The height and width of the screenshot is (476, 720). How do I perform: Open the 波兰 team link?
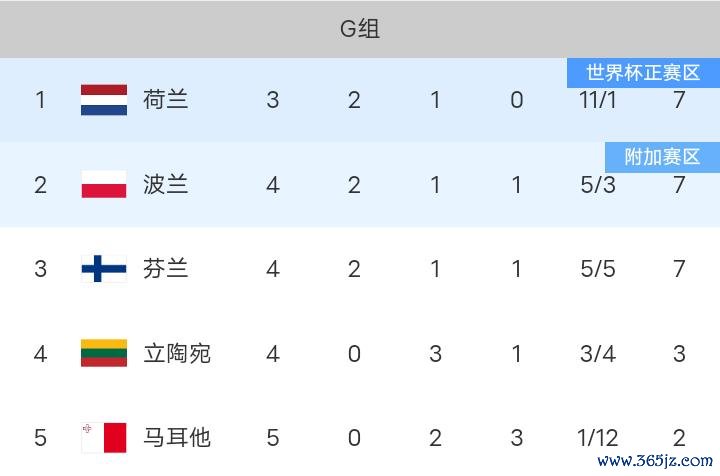click(x=166, y=185)
